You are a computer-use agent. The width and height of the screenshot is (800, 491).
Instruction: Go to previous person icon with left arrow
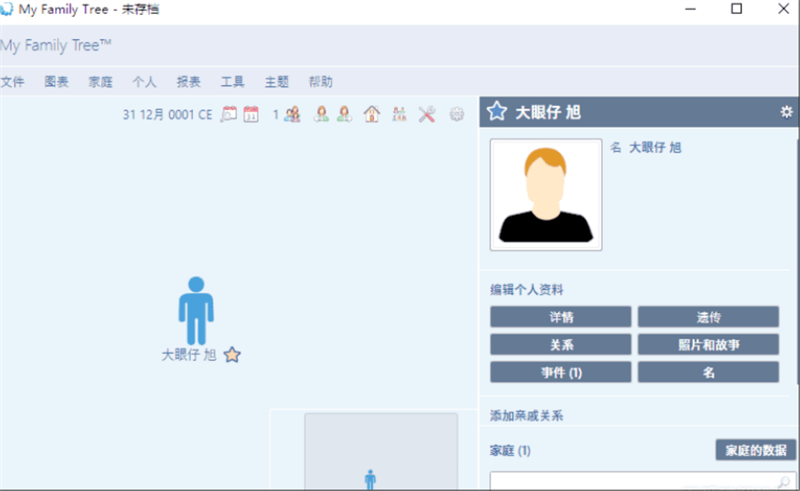point(321,114)
